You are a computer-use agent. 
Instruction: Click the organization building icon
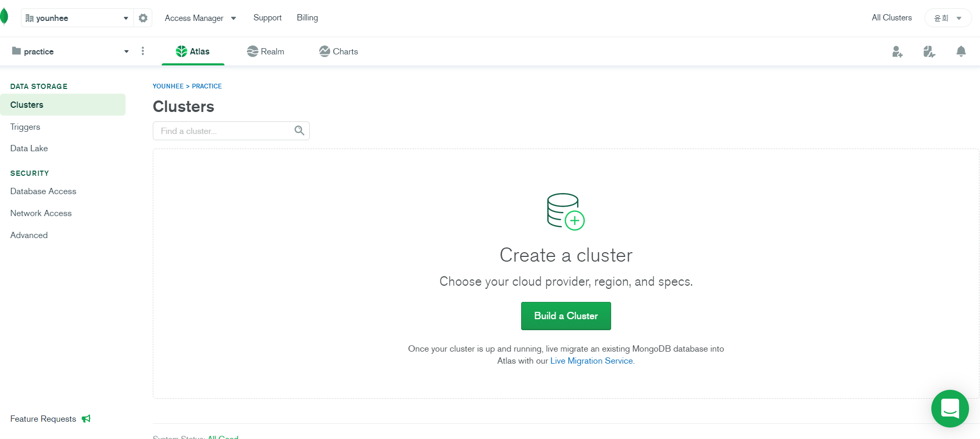click(29, 18)
